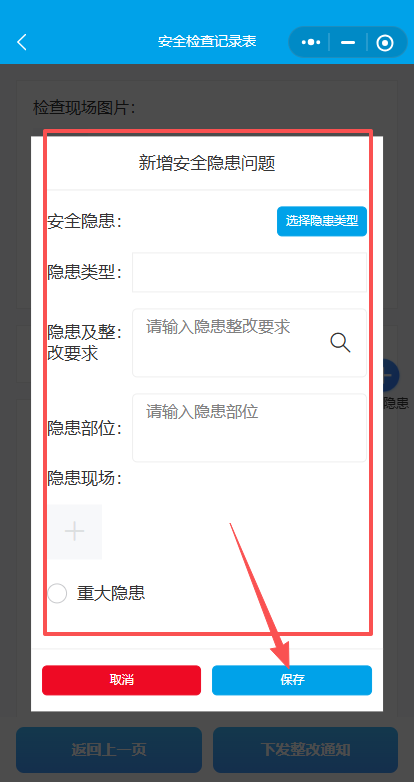Search hazard requirements with the magnifier icon
The height and width of the screenshot is (782, 414).
340,343
